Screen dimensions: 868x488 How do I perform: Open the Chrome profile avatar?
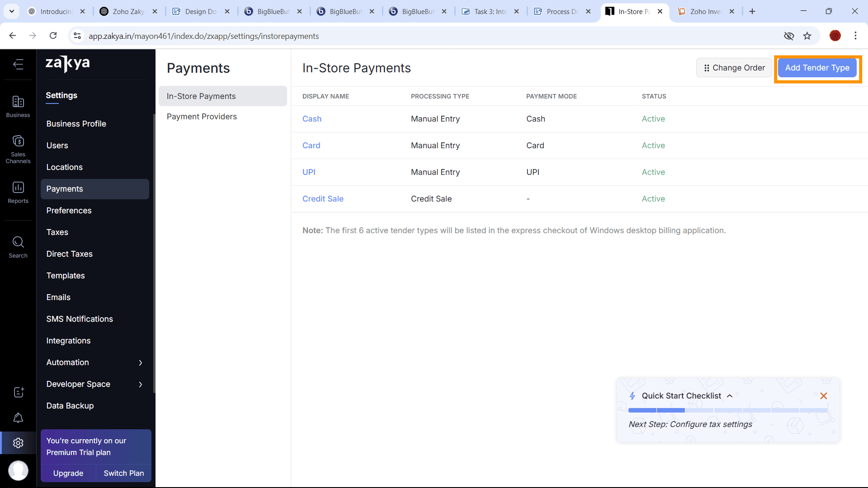pyautogui.click(x=835, y=36)
